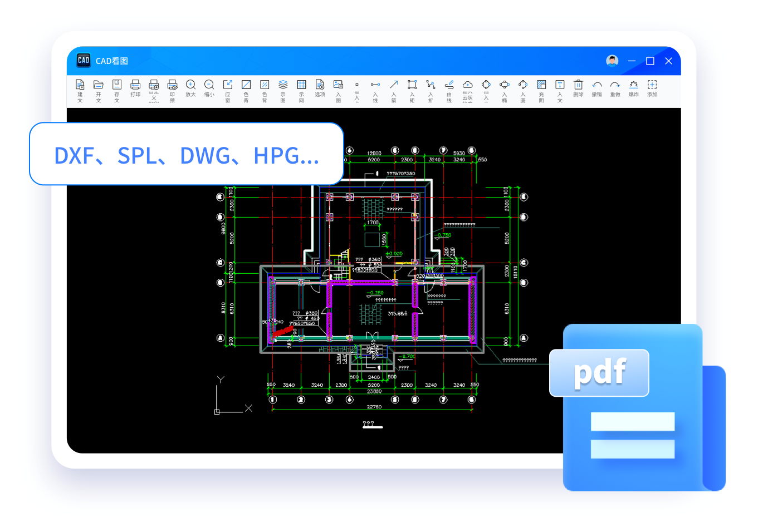Screen dimensions: 763x532
Task: Open the user profile avatar
Action: (x=612, y=61)
